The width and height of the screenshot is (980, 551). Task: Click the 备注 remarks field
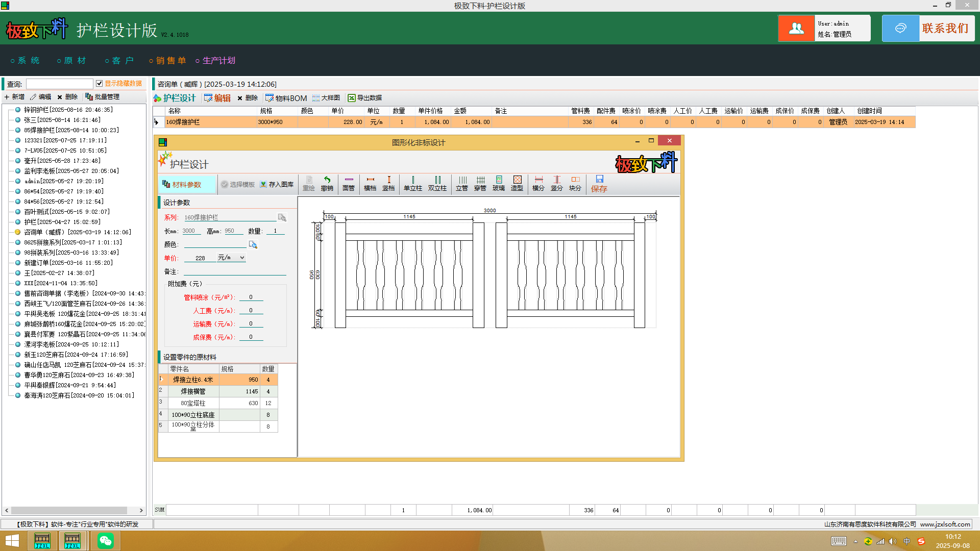(x=235, y=271)
